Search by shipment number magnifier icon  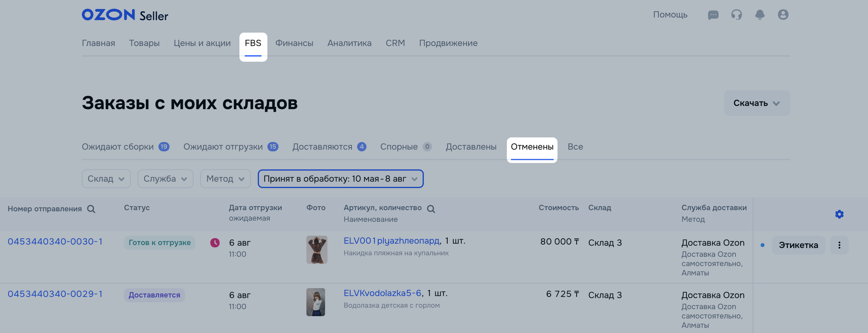point(91,209)
